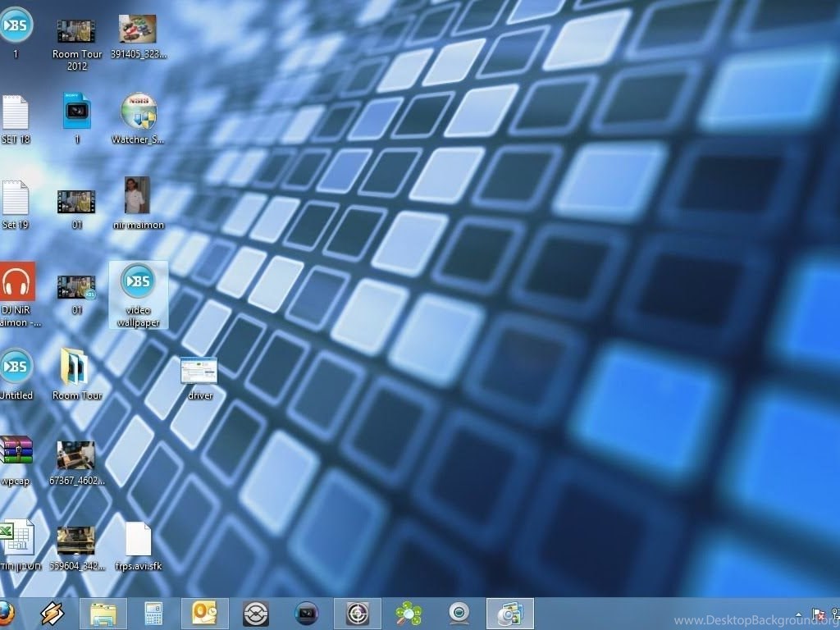Show hidden system tray icons
The height and width of the screenshot is (630, 840).
tap(799, 614)
